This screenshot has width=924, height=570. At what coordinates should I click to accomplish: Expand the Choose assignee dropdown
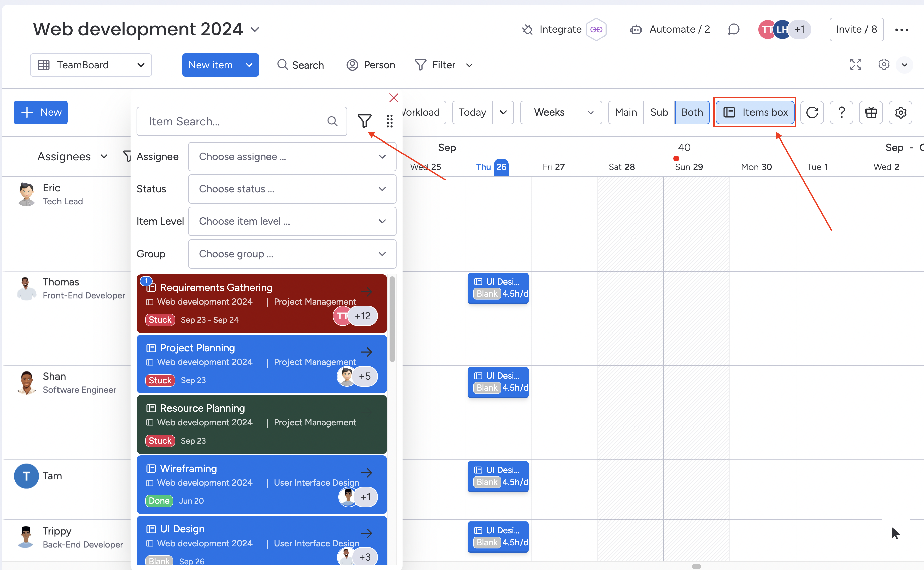(292, 157)
